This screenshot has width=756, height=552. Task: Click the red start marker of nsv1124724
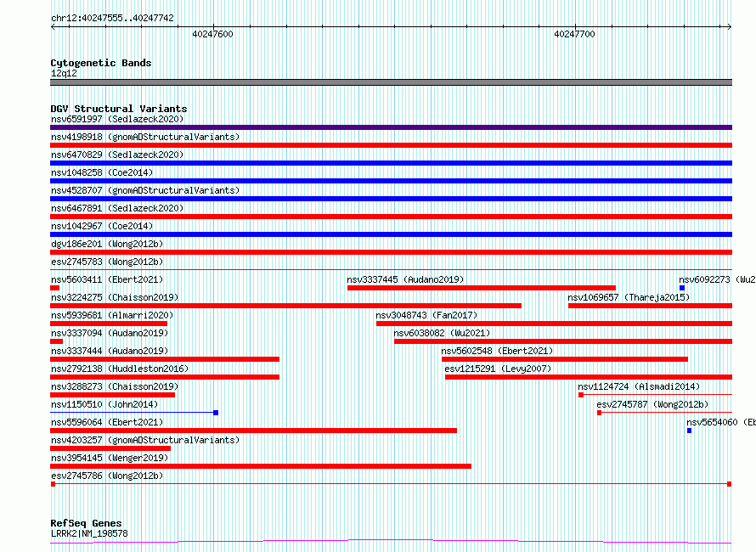click(581, 395)
